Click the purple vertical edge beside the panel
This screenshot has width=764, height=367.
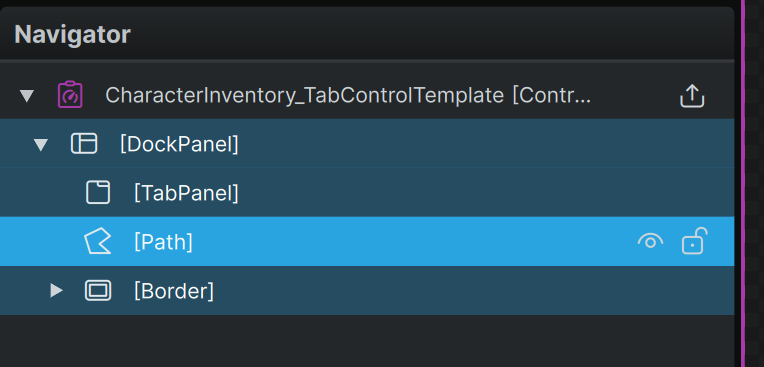(743, 183)
